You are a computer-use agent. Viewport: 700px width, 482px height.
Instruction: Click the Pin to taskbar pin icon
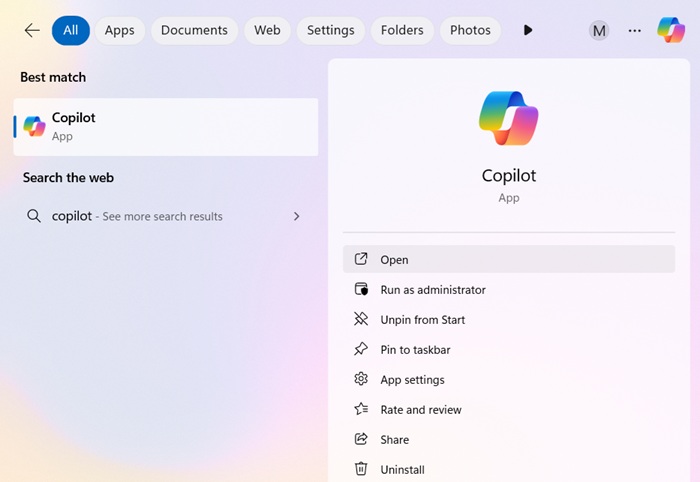point(361,349)
